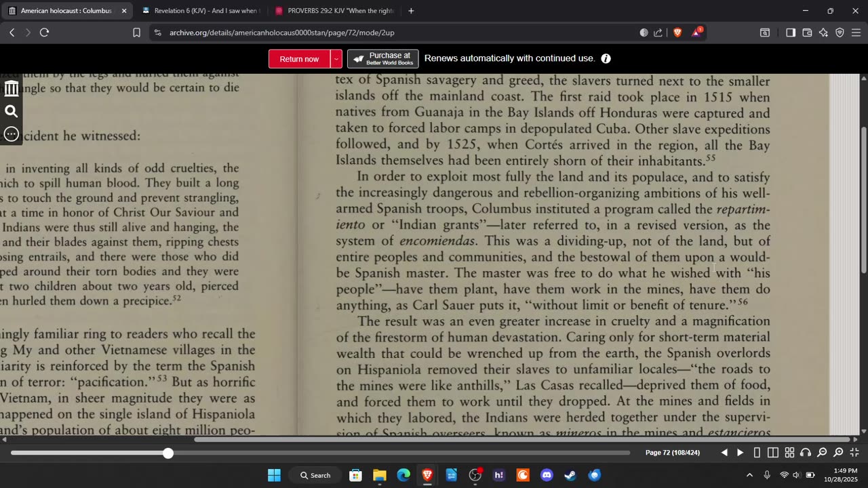Expand the Return now dropdown arrow
Viewport: 868px width, 488px height.
tap(336, 59)
